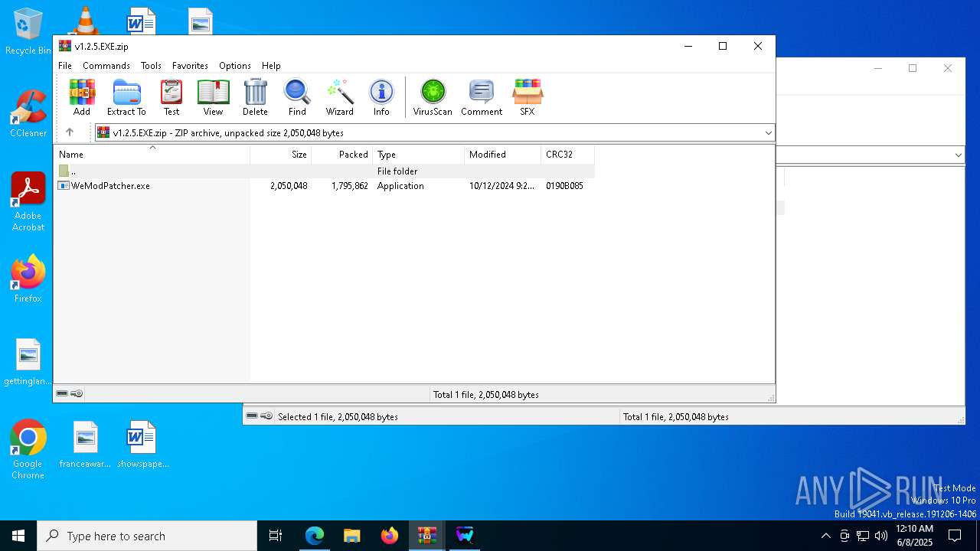Image resolution: width=980 pixels, height=551 pixels.
Task: Click 'Total 1 file' status text in front window
Action: pos(486,395)
